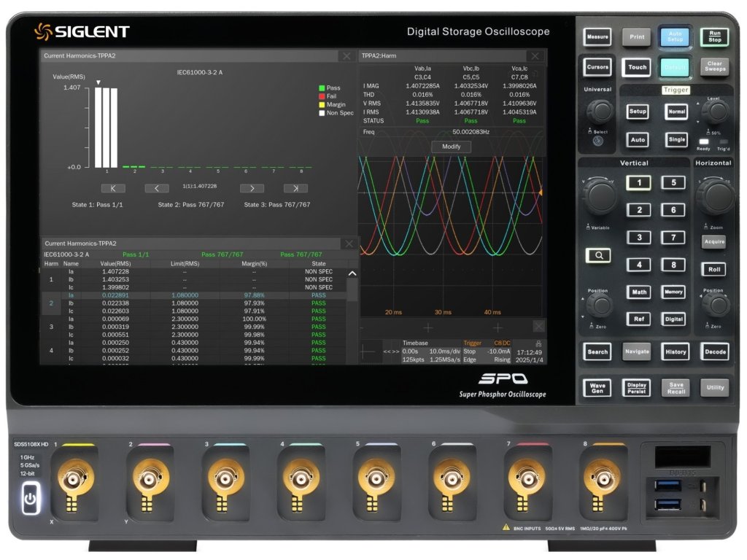747x560 pixels.
Task: Collapse the harmonics table with the up chevron
Action: [352, 273]
